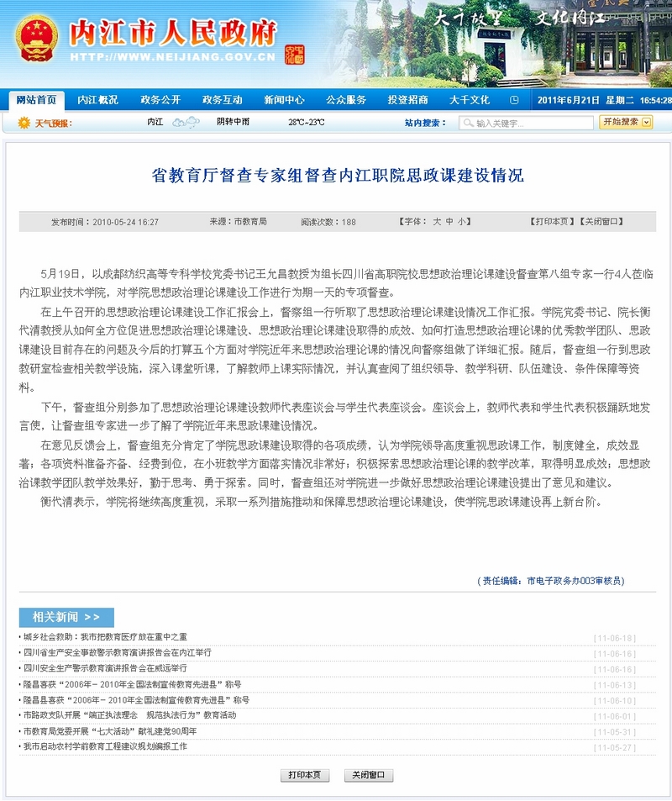Click the magnifier icon in search box
The width and height of the screenshot is (672, 801).
(x=468, y=123)
